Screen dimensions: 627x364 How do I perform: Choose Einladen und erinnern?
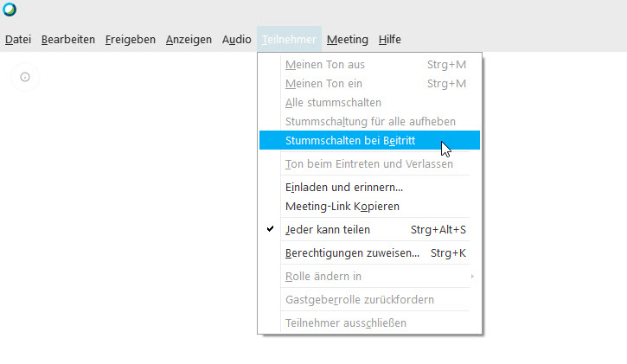pyautogui.click(x=344, y=187)
